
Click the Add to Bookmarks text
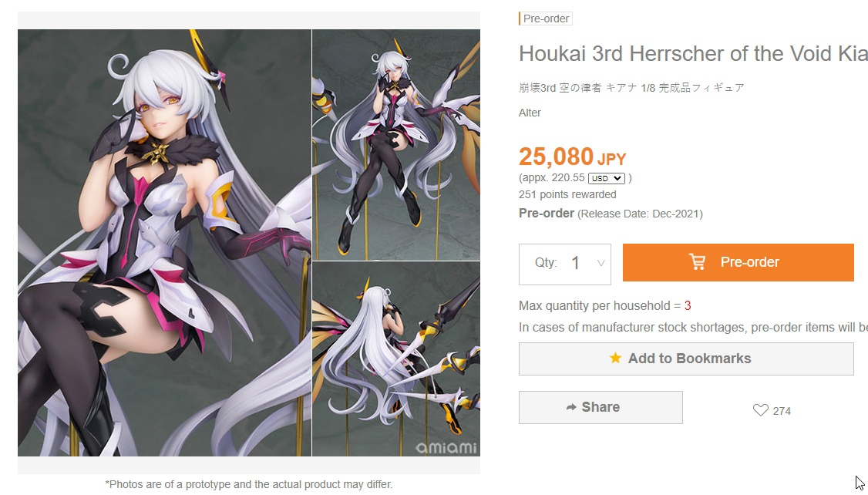click(689, 359)
